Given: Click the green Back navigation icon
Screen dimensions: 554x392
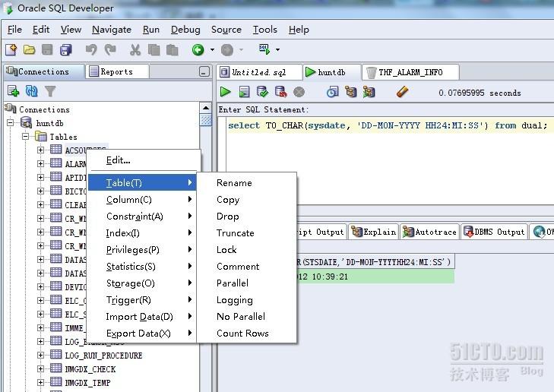Looking at the screenshot, I should coord(198,50).
